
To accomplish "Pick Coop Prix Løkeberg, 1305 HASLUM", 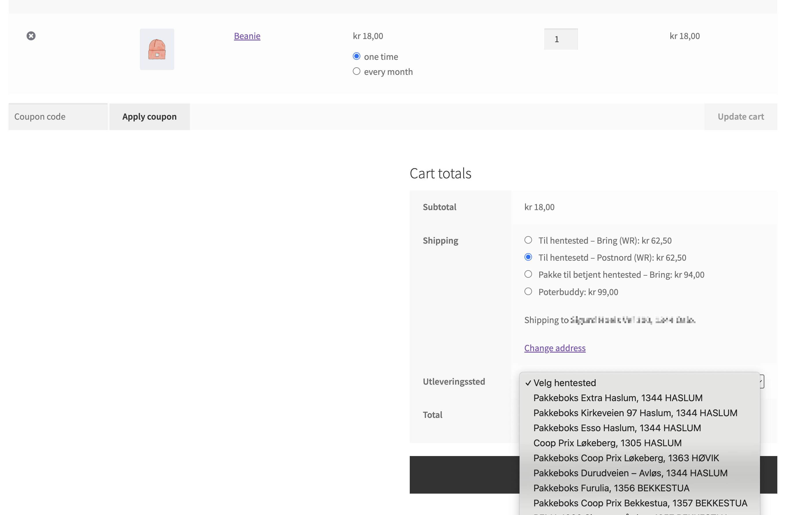I will pos(639,443).
